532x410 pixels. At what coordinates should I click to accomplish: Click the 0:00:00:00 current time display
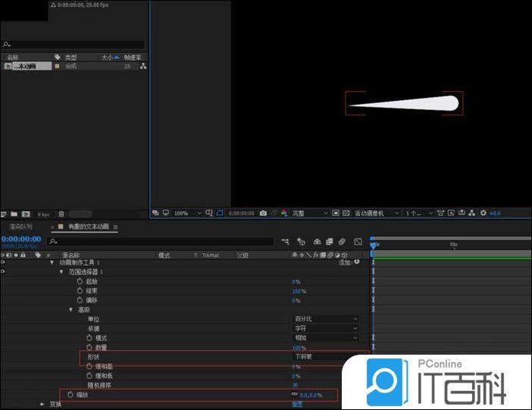(x=21, y=239)
